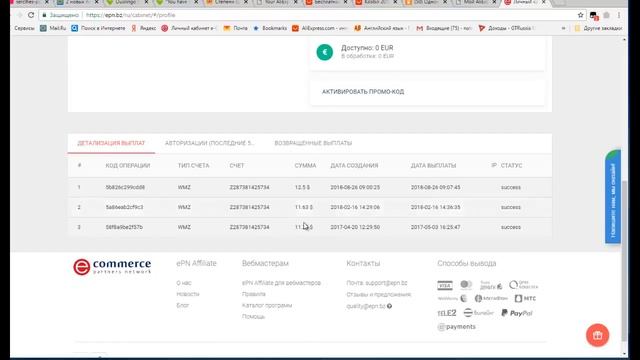Click the page vertical scrollbar thumb
The image size is (640, 360).
point(624,261)
